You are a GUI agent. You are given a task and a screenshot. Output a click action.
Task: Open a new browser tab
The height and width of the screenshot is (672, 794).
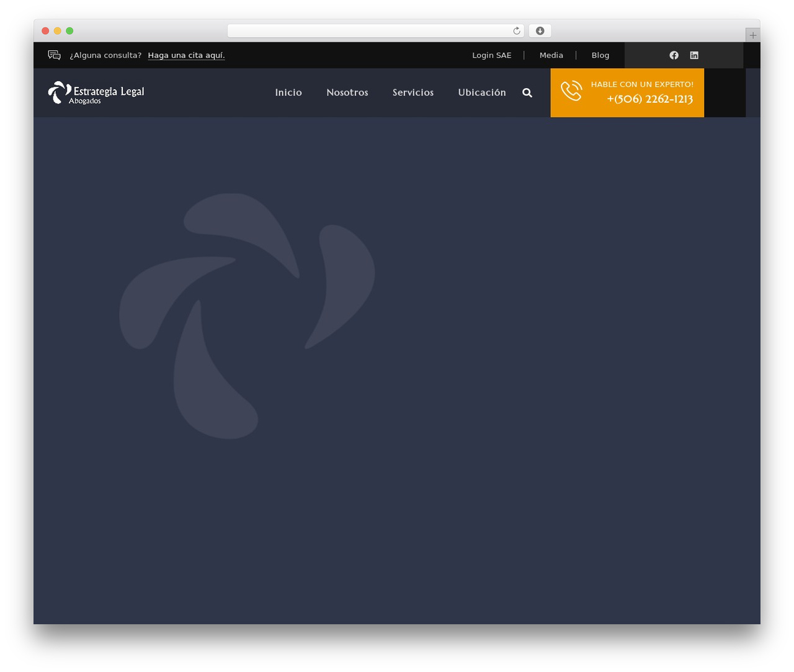coord(752,35)
